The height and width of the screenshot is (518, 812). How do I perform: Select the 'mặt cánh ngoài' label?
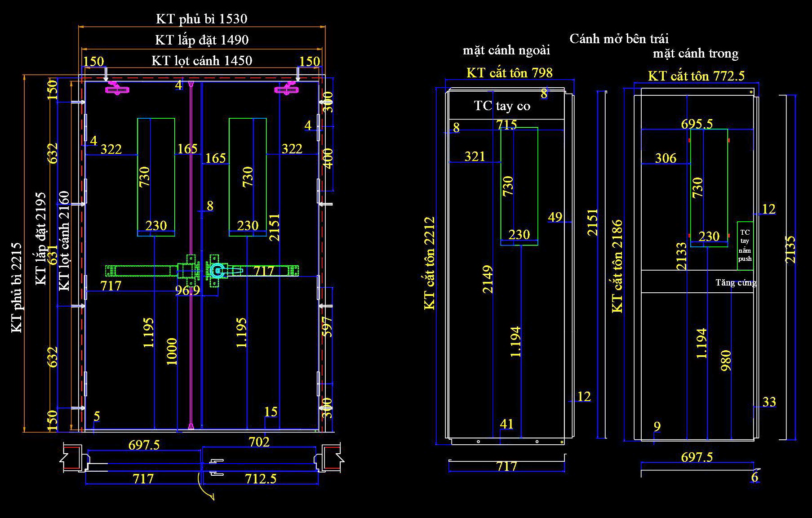[506, 50]
